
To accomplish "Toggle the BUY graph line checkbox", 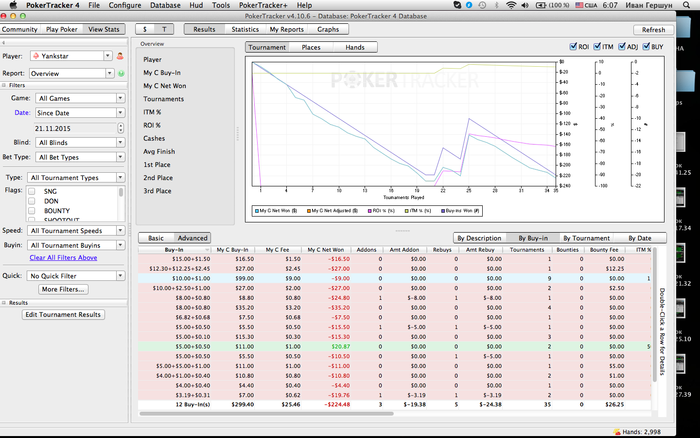I will click(x=646, y=46).
